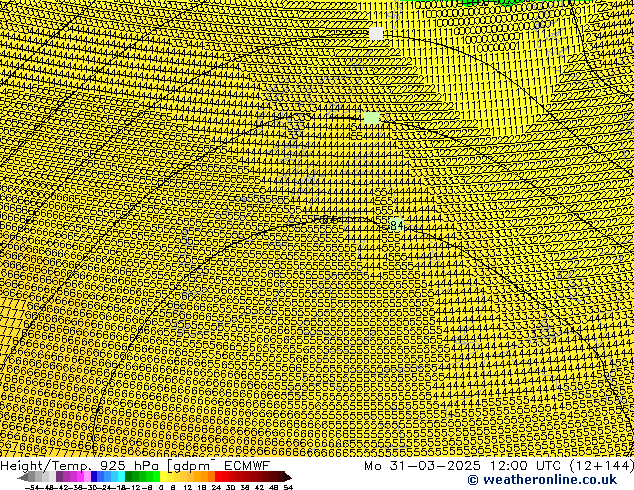Click the 'Height/Temp. 925 hPa' title text
This screenshot has width=634, height=490.
pyautogui.click(x=80, y=466)
